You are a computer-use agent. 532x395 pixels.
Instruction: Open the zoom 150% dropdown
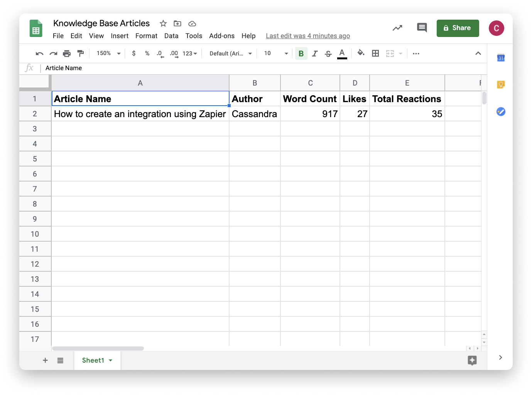click(x=108, y=54)
